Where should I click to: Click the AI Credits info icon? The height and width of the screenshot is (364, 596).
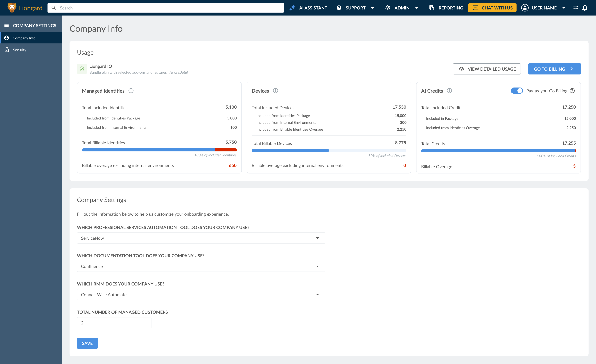coord(449,91)
